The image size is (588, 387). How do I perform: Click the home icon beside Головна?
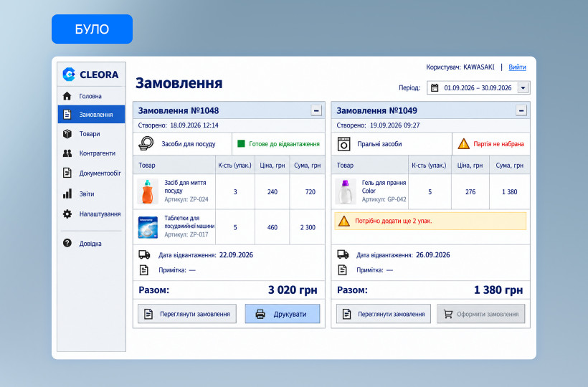(67, 96)
